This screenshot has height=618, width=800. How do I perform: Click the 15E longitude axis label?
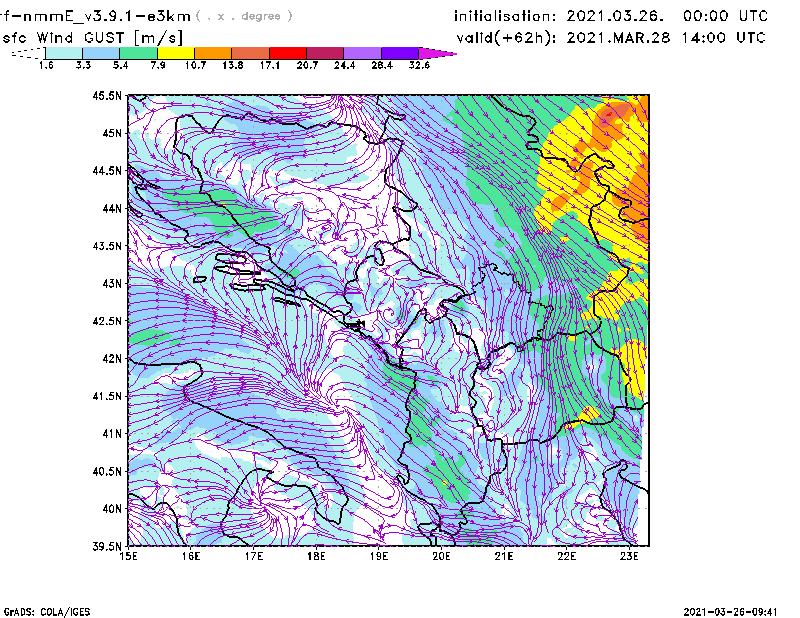pyautogui.click(x=129, y=556)
